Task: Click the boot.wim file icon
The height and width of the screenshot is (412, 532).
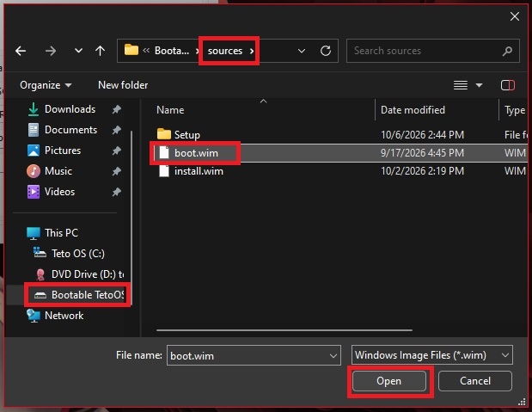Action: (164, 152)
